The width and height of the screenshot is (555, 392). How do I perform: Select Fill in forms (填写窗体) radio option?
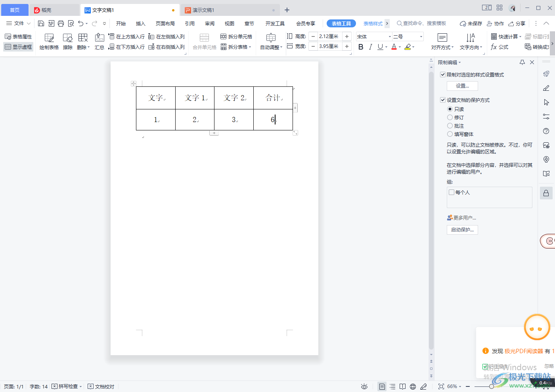450,134
